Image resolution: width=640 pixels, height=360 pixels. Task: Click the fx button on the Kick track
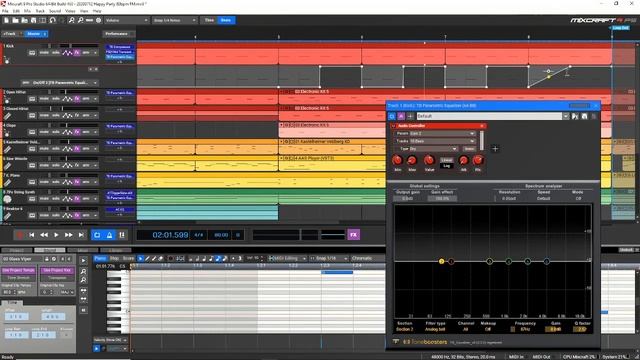(77, 53)
